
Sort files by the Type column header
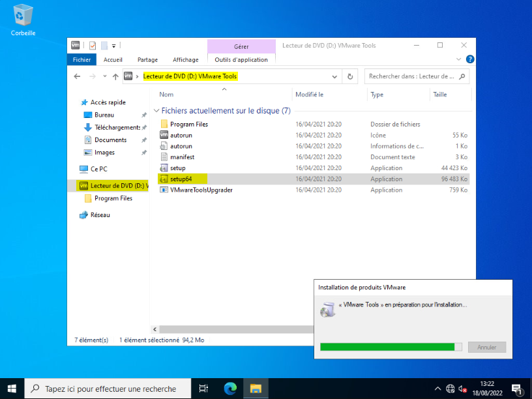(x=398, y=95)
